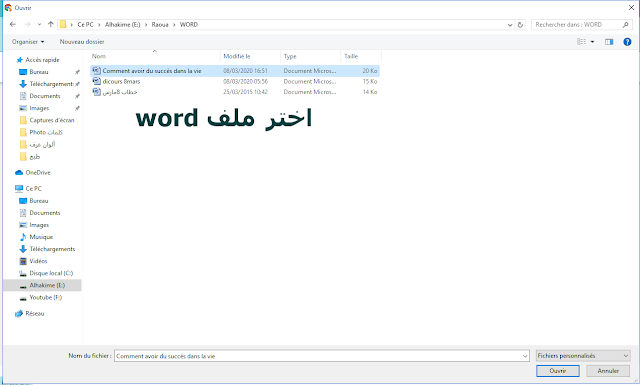Open the Help icon

[627, 42]
